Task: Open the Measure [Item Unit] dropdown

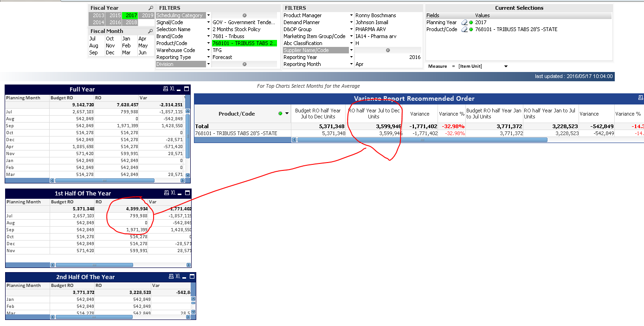Action: 506,66
